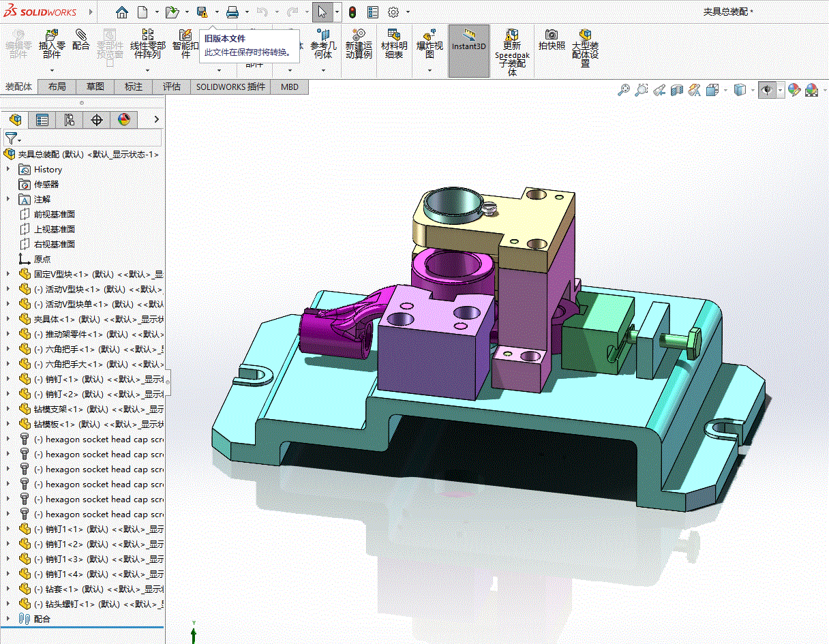The width and height of the screenshot is (829, 644).
Task: Expand the 固定V型块<1> component
Action: (8, 274)
